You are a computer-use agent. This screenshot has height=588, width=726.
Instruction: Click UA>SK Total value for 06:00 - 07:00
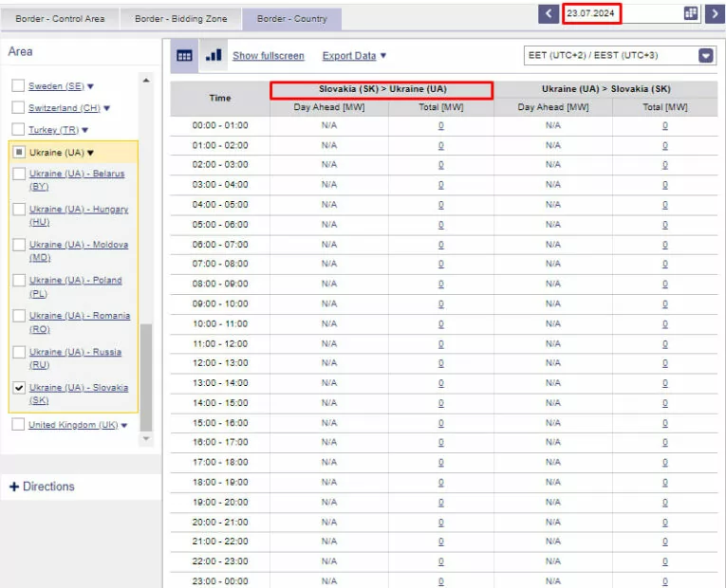(665, 245)
